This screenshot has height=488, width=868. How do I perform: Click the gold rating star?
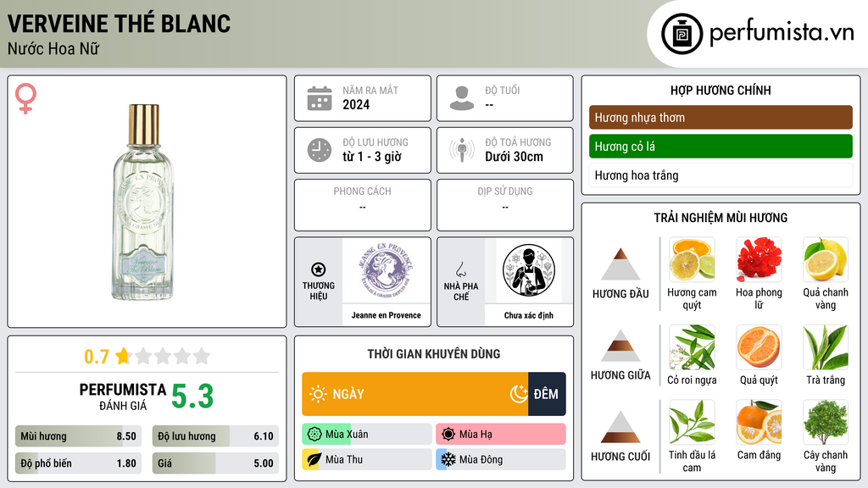(123, 356)
